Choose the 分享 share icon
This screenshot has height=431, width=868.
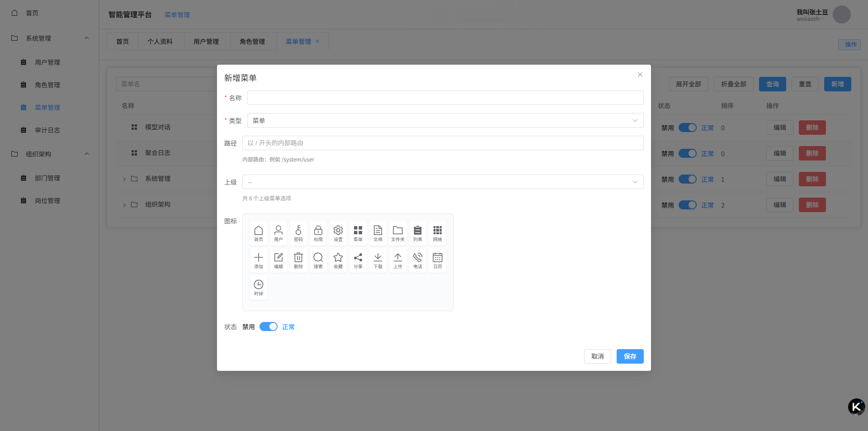point(358,260)
